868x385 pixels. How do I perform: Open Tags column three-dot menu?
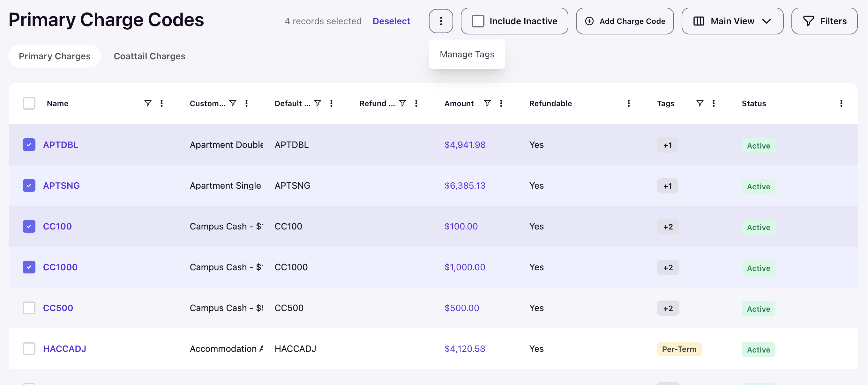click(x=713, y=103)
